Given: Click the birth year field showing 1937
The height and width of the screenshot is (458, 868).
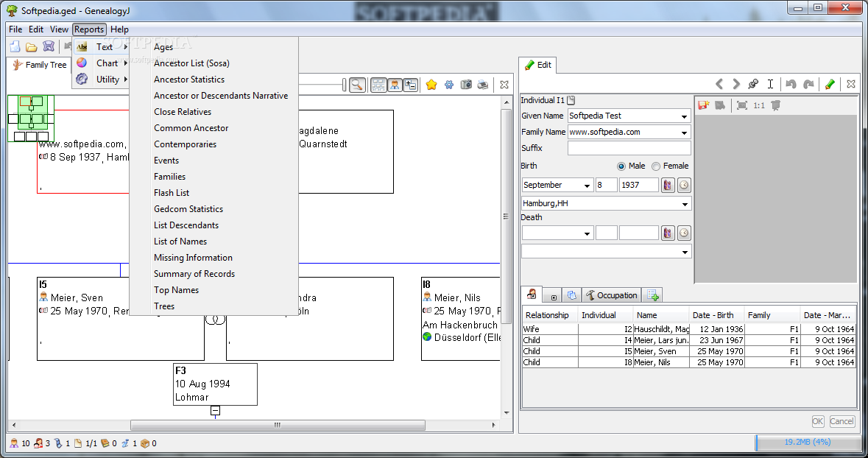Looking at the screenshot, I should pos(639,185).
